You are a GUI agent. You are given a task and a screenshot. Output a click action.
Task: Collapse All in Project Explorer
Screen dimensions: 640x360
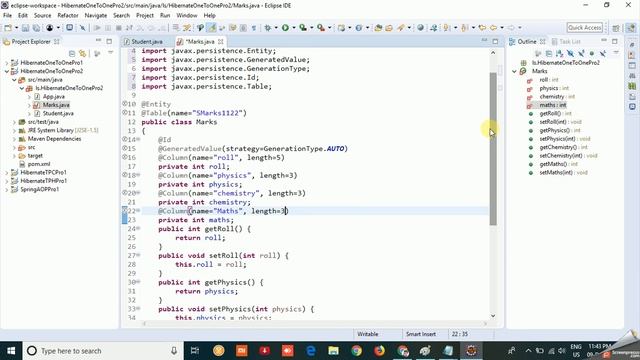[72, 53]
